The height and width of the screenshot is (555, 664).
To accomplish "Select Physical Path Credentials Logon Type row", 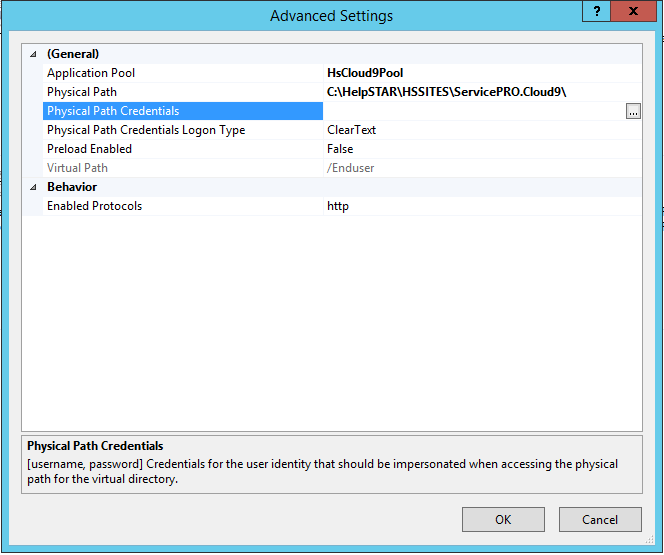I will tap(146, 130).
